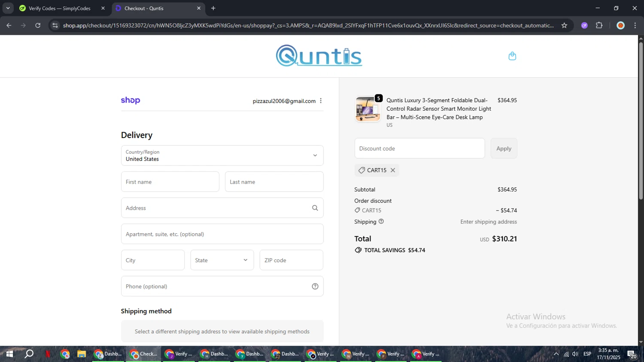Click the Apply discount button
The height and width of the screenshot is (362, 644).
coord(504,148)
